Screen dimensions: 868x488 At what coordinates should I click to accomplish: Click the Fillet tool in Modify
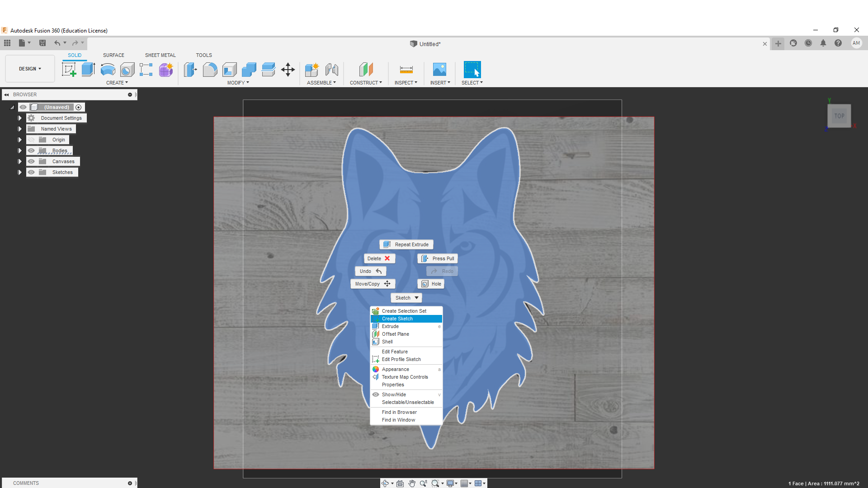click(x=210, y=70)
